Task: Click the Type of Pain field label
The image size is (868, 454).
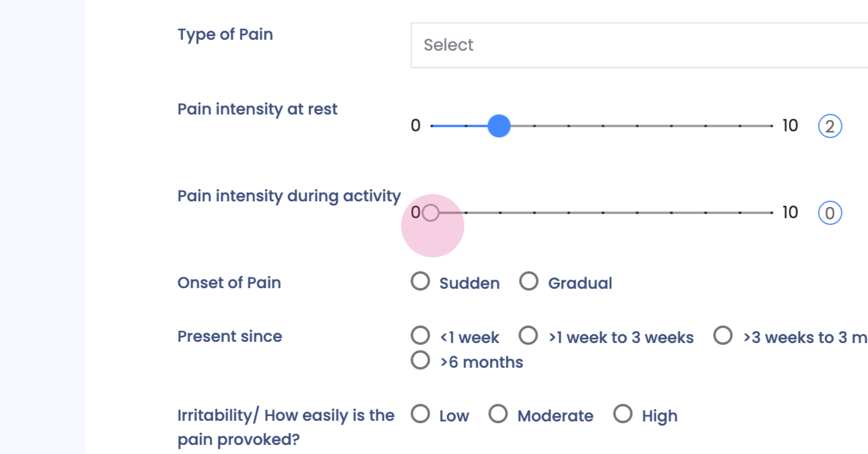Action: 225,34
